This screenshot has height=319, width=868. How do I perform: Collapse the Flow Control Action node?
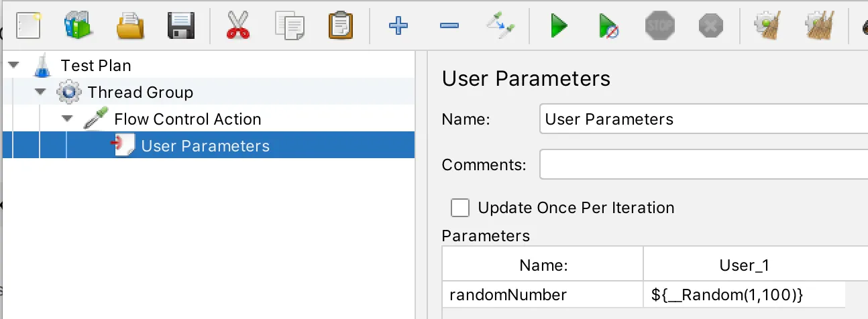click(67, 119)
